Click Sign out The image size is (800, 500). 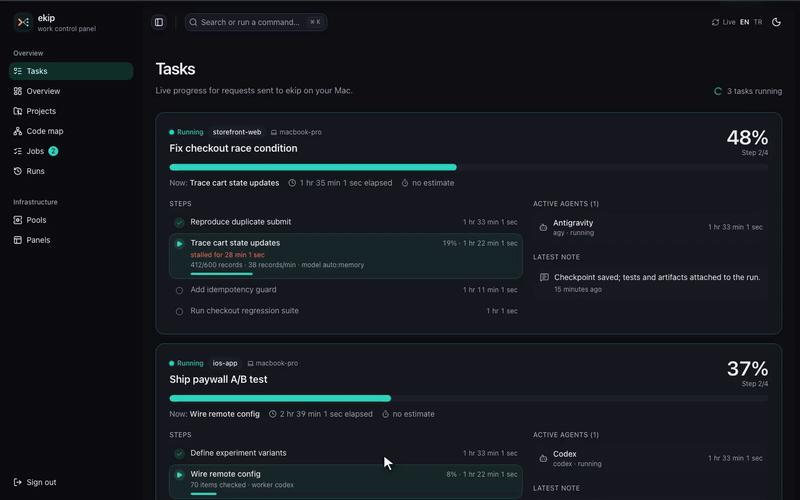pyautogui.click(x=35, y=482)
